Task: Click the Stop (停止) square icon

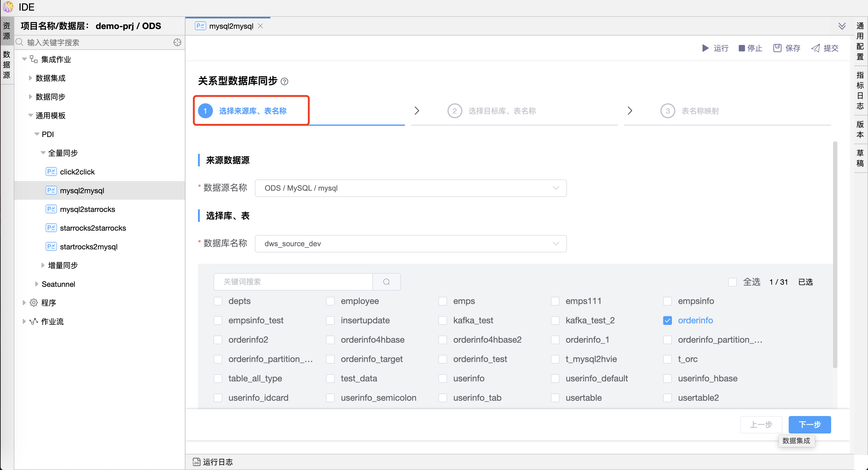Action: click(x=741, y=48)
